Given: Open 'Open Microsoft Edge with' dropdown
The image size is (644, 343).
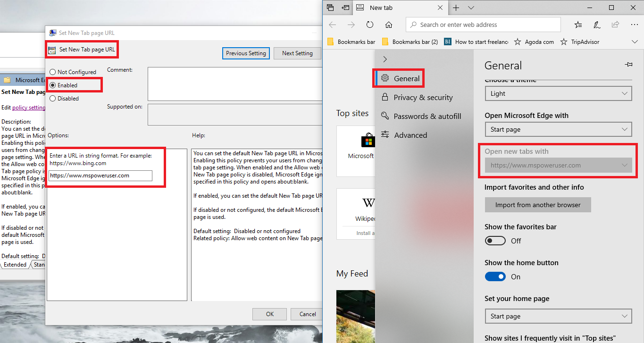Looking at the screenshot, I should click(x=558, y=129).
